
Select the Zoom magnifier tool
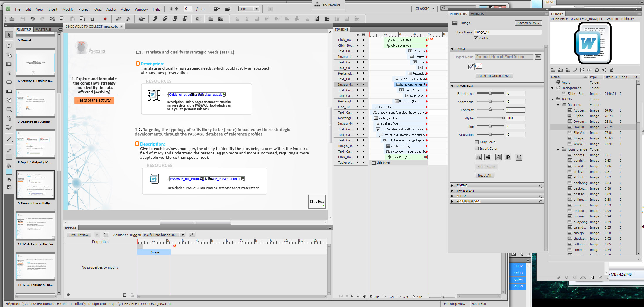9,110
